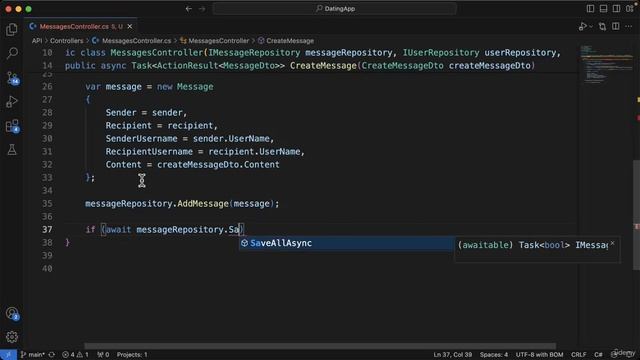640x360 pixels.
Task: Click the minimap code overview
Action: (606, 65)
